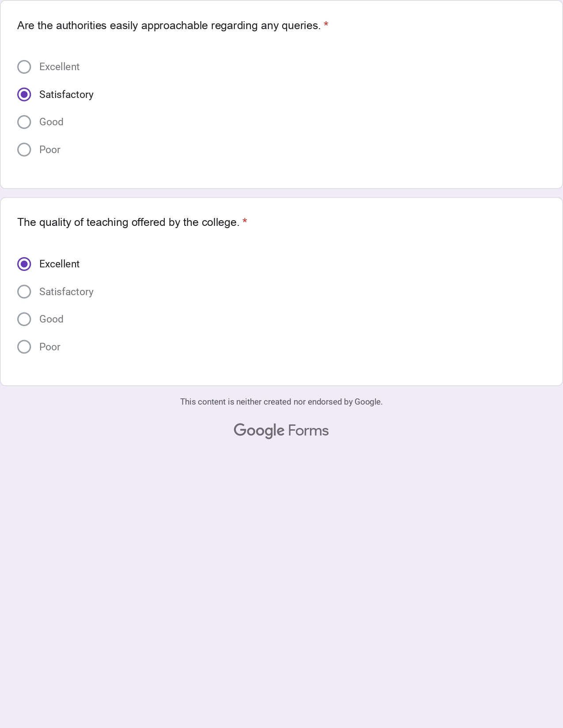
Task: Click the Excellent label under teaching quality
Action: [x=59, y=264]
